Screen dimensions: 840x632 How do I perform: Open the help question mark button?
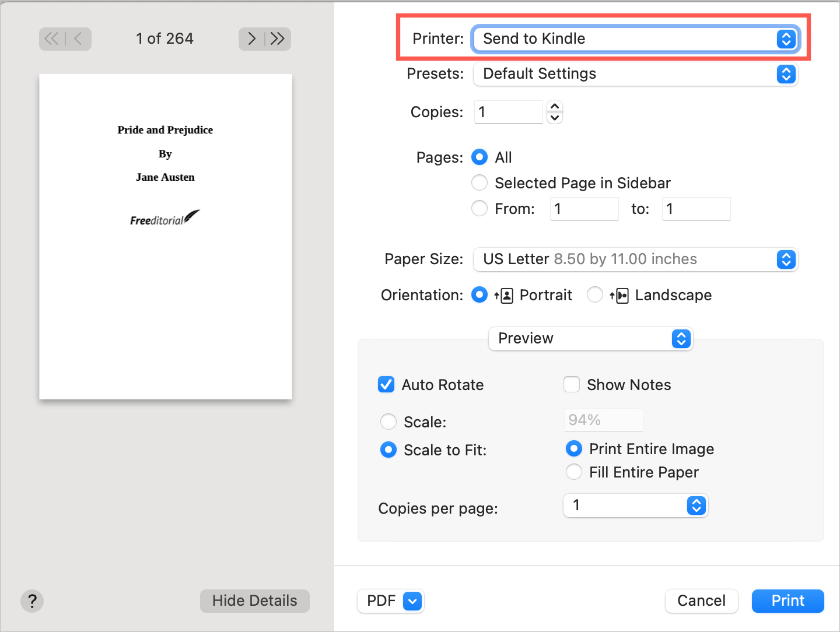(32, 601)
